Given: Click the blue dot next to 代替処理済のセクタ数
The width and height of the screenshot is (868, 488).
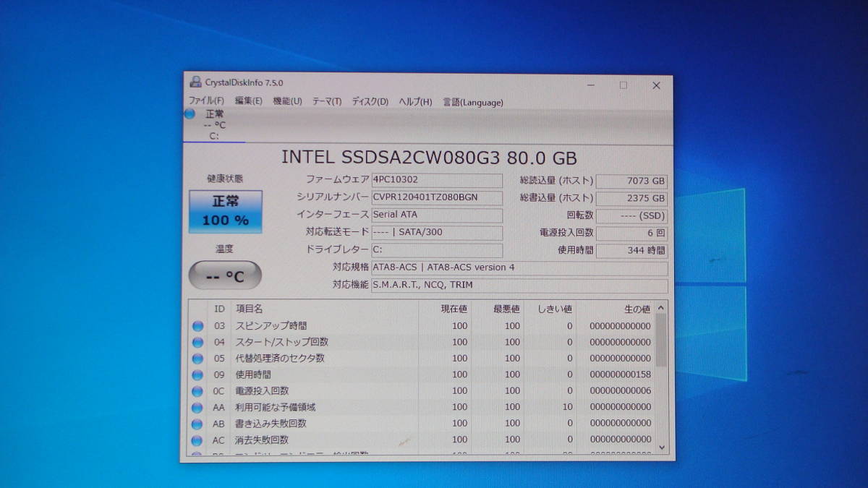Looking at the screenshot, I should (x=197, y=358).
